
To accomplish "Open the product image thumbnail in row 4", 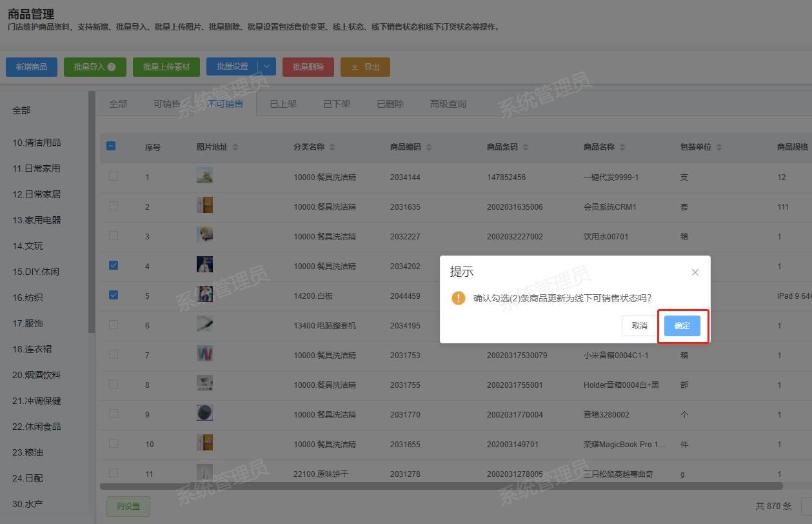I will [204, 265].
